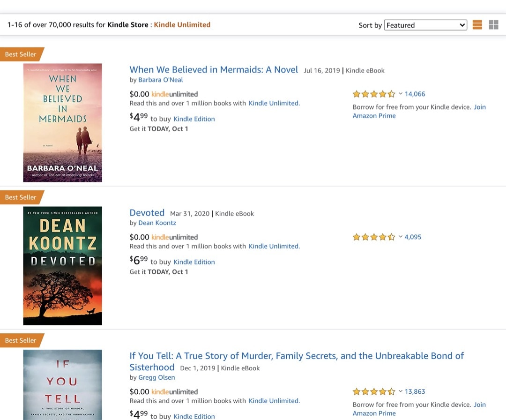Image resolution: width=506 pixels, height=420 pixels.
Task: View author Barbara O'Neal's page
Action: coord(160,80)
